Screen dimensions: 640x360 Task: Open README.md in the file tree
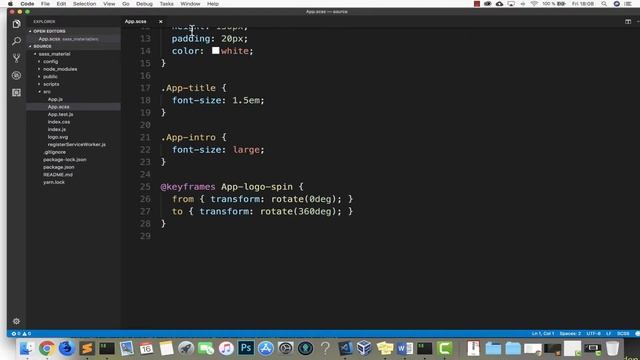tap(58, 175)
